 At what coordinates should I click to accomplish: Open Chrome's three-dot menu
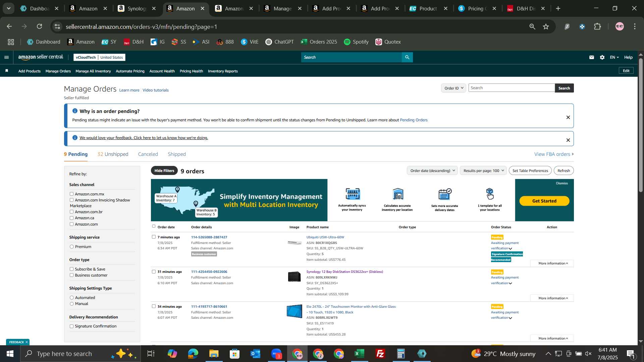coord(635,26)
